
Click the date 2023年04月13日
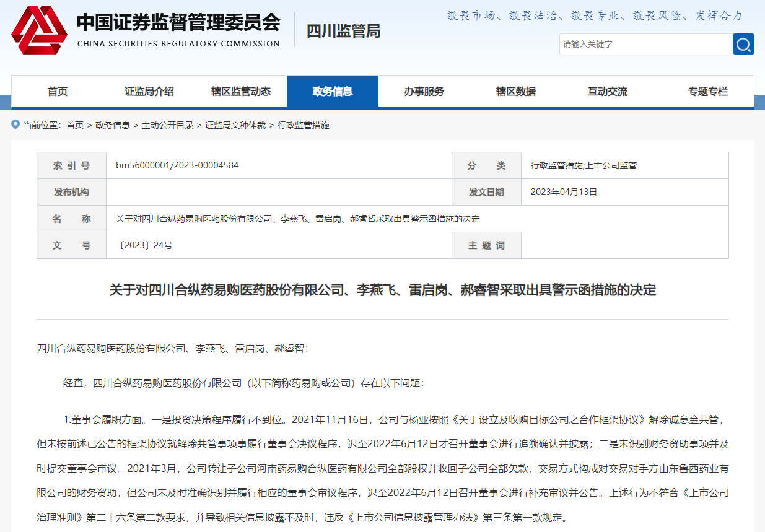pyautogui.click(x=564, y=192)
